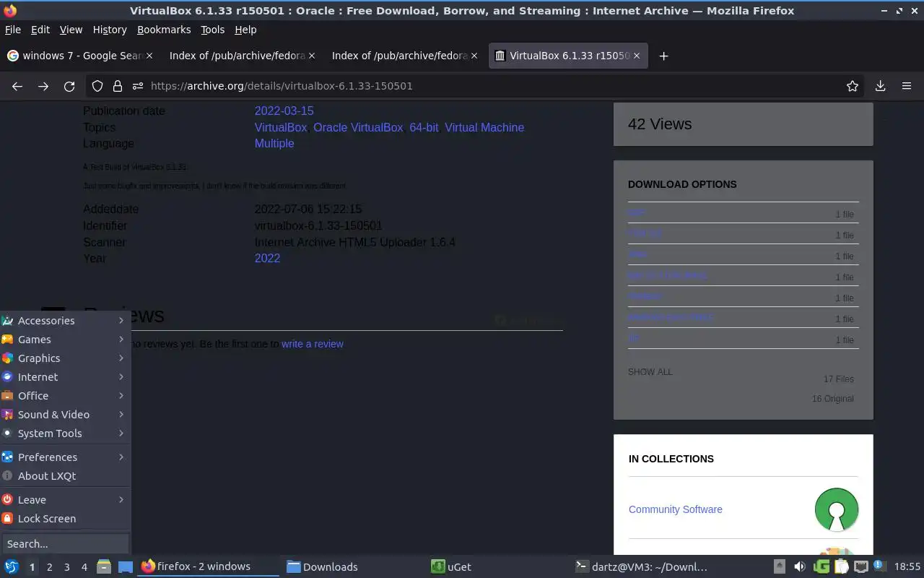This screenshot has width=924, height=578.
Task: Click Lock Screen in the menu
Action: click(x=65, y=518)
